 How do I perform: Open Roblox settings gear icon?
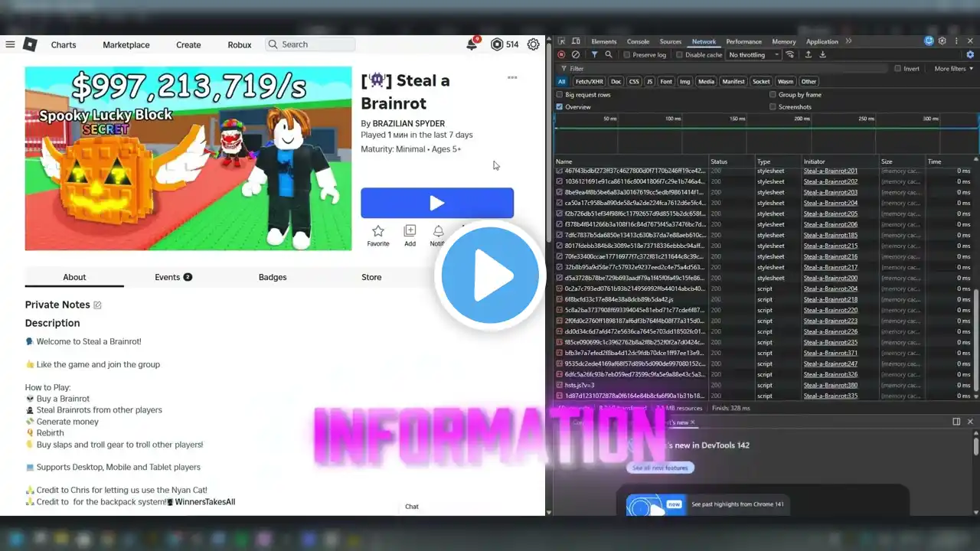click(533, 45)
